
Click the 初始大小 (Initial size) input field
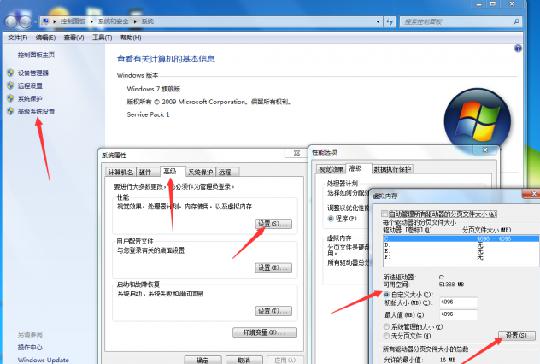(x=459, y=302)
